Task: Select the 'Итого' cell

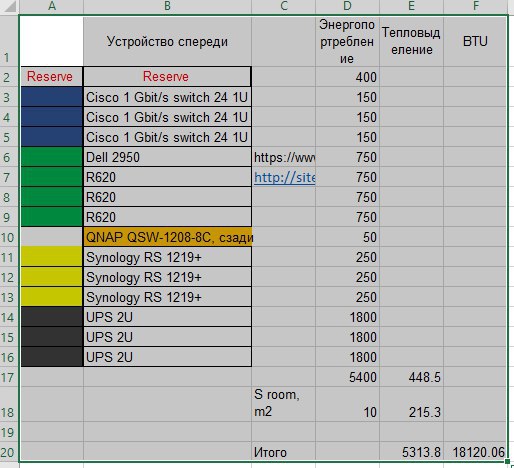Action: (283, 452)
